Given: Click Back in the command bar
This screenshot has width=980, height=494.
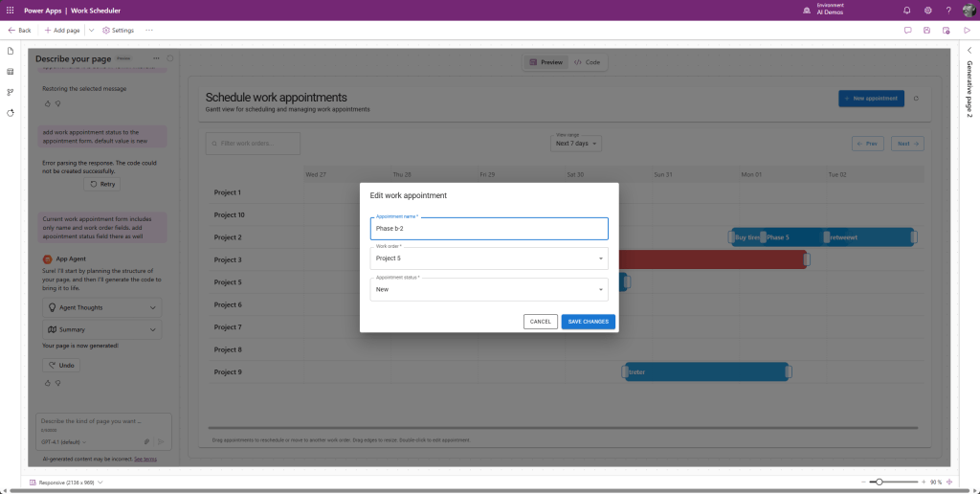Looking at the screenshot, I should click(x=19, y=31).
